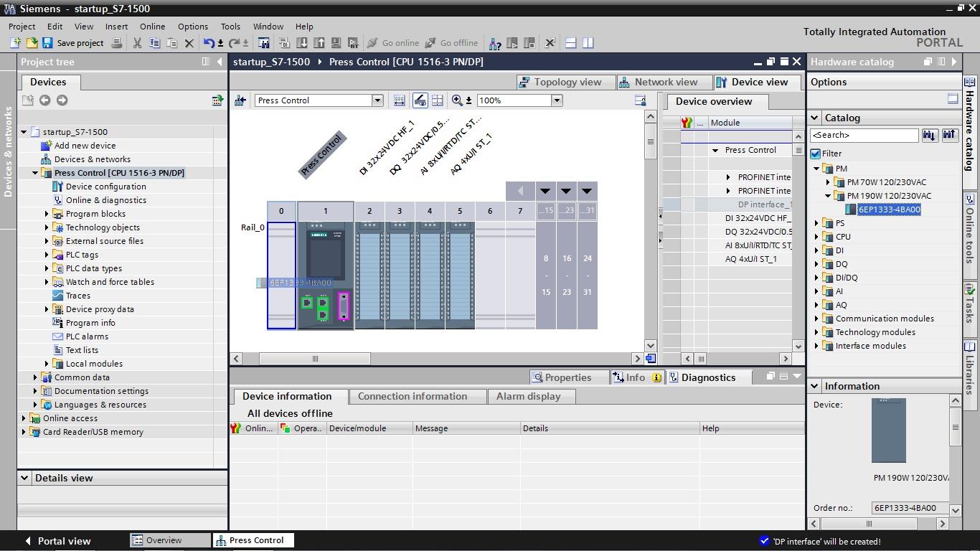Viewport: 980px width, 551px height.
Task: Save the project via toolbar
Action: click(x=72, y=43)
